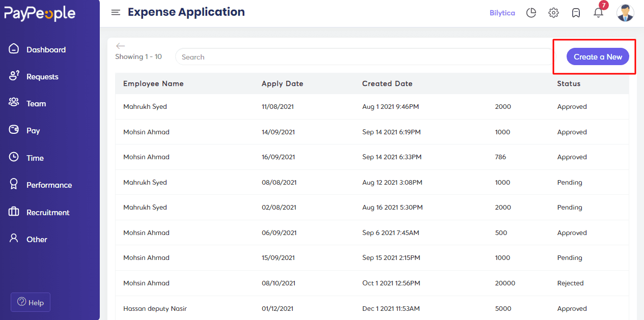644x320 pixels.
Task: Click the Apply Date column header
Action: pyautogui.click(x=282, y=83)
